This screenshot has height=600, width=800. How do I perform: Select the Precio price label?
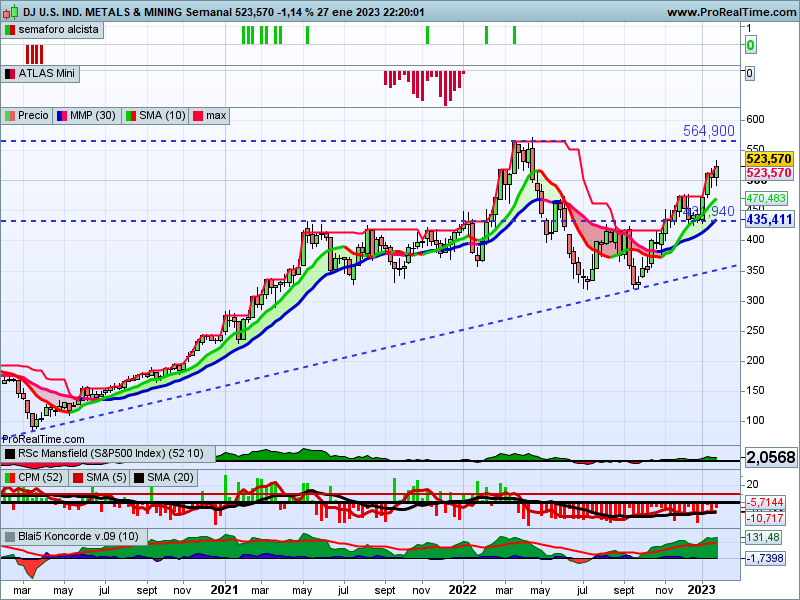(33, 116)
